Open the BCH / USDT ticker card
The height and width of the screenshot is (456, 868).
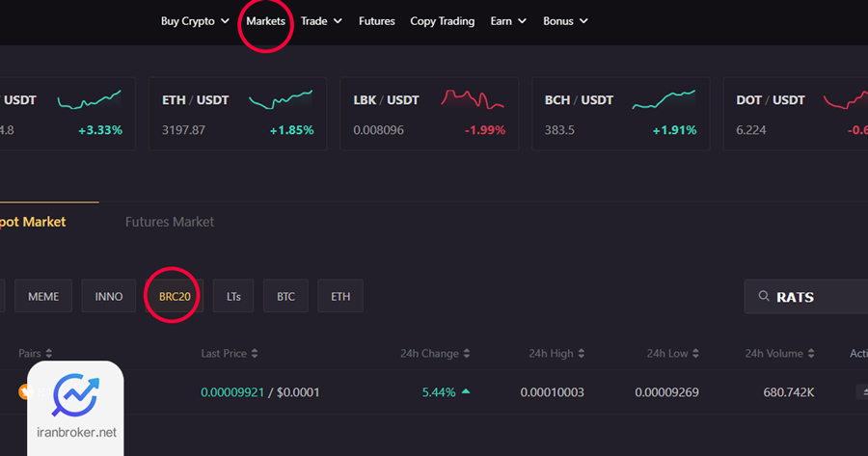[x=620, y=114]
